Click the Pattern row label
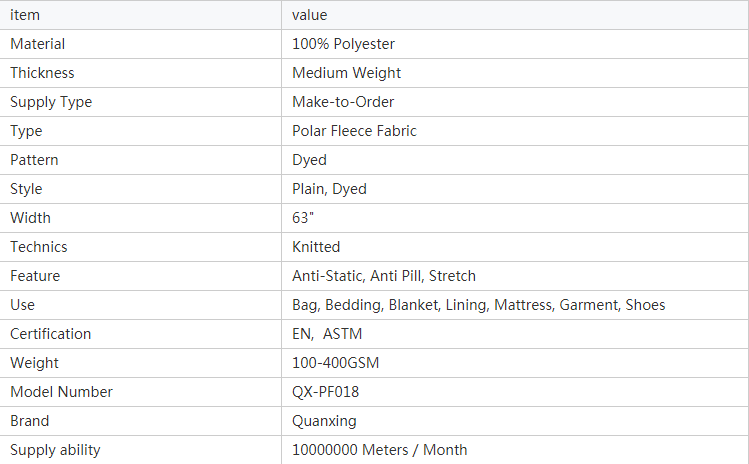The image size is (749, 464). click(x=34, y=160)
